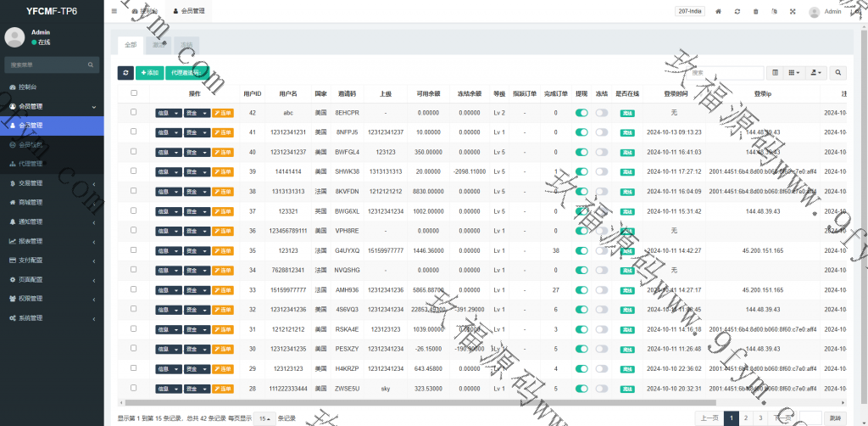Click the home icon in top bar
The width and height of the screenshot is (868, 426).
point(719,12)
